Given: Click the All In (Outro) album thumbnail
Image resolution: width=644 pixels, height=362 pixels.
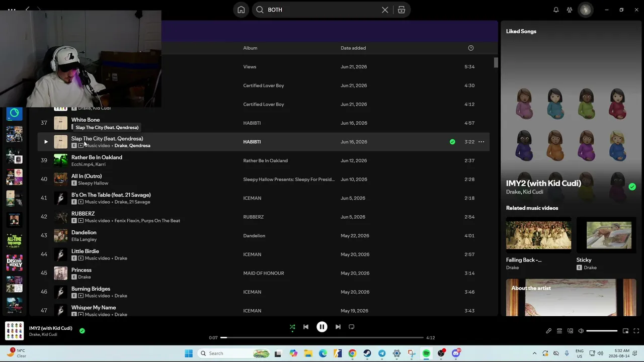Looking at the screenshot, I should point(60,179).
